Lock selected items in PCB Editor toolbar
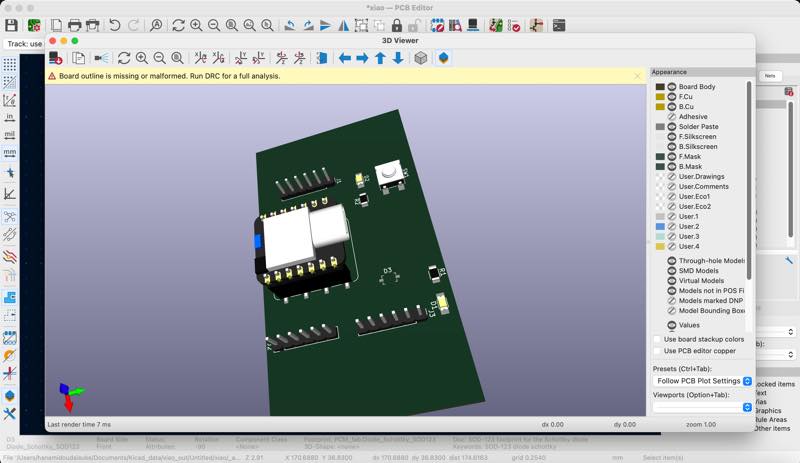Viewport: 800px width, 463px height. [x=397, y=25]
